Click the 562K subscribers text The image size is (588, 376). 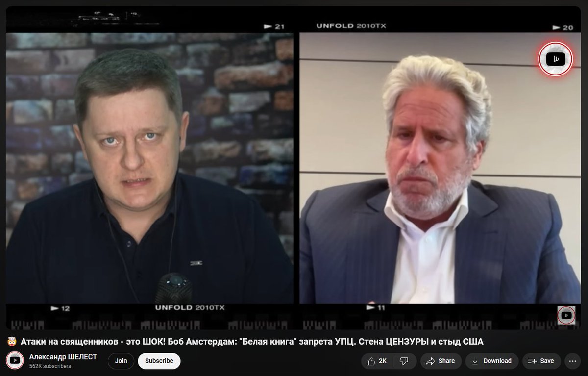point(50,366)
